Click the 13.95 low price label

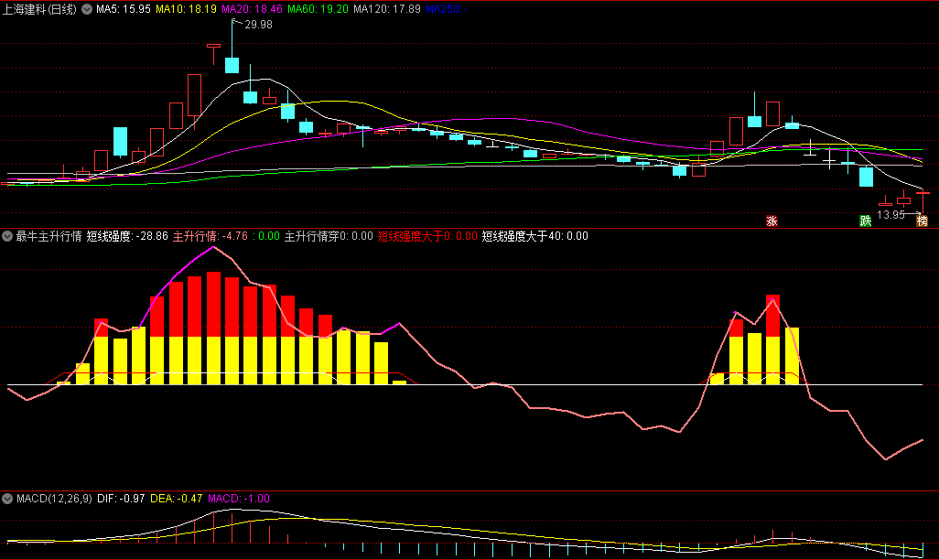(x=891, y=214)
